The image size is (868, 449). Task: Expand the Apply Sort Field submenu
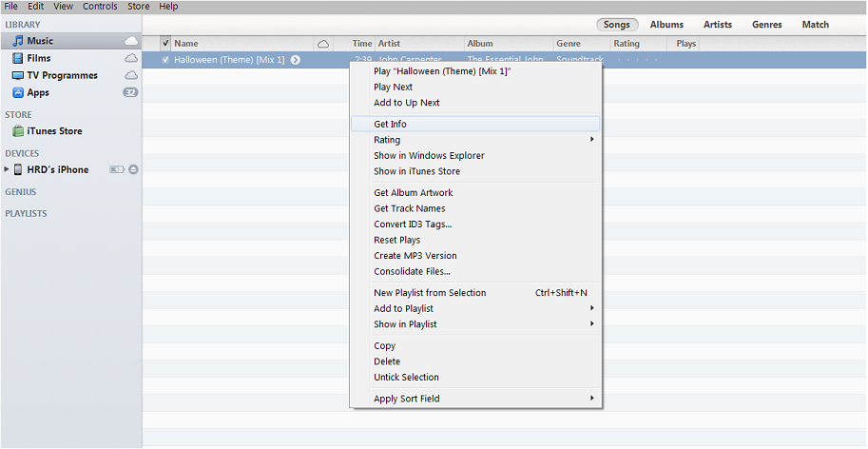pos(591,398)
